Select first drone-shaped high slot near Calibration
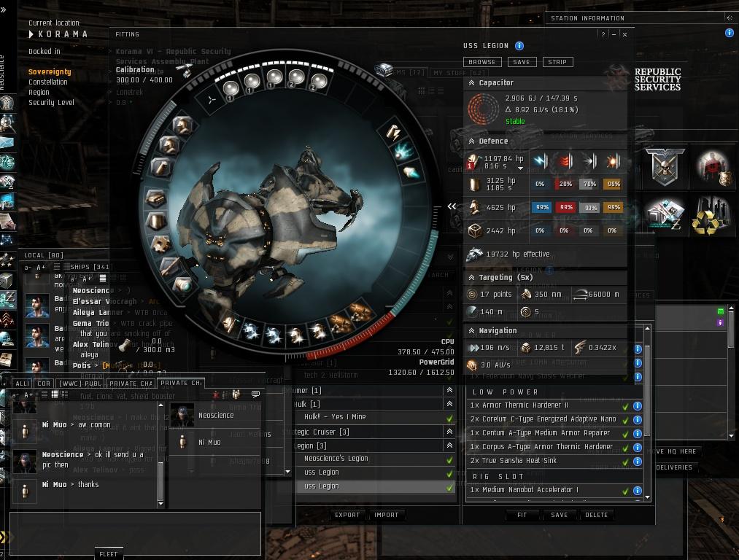 (x=186, y=71)
